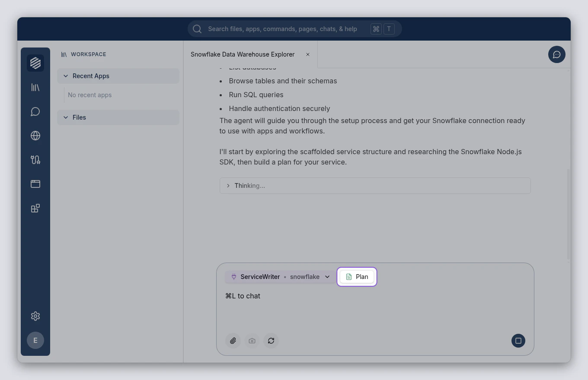The width and height of the screenshot is (588, 380).
Task: Open settings gear in sidebar
Action: pyautogui.click(x=35, y=316)
